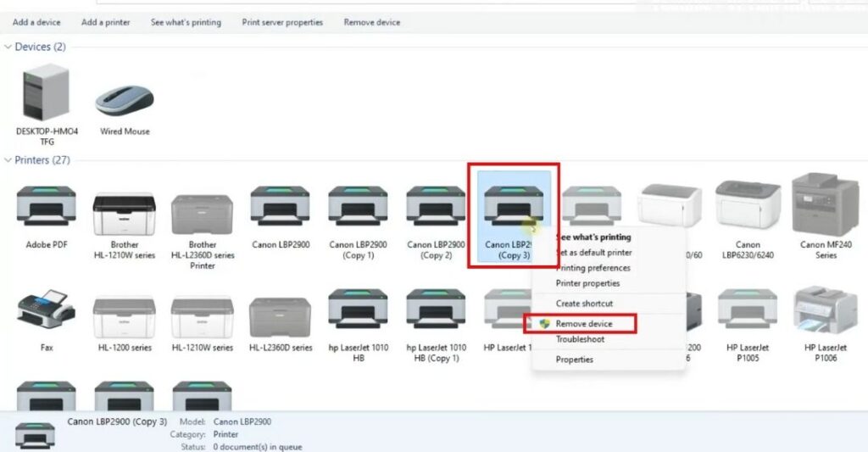Collapse the Printers (27) group
Image resolution: width=868 pixels, height=452 pixels.
click(8, 160)
